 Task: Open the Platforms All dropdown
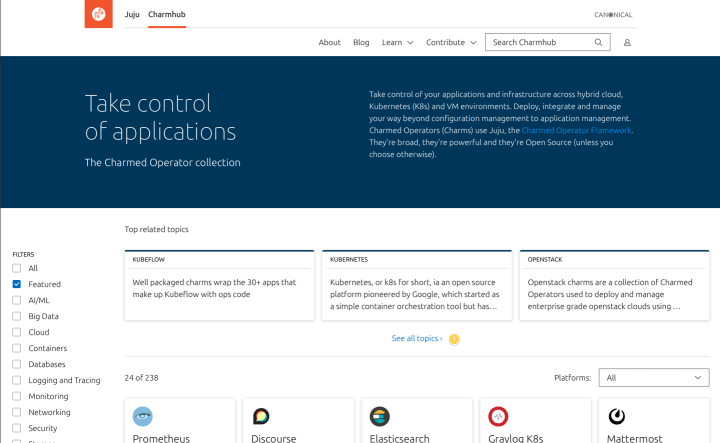654,378
